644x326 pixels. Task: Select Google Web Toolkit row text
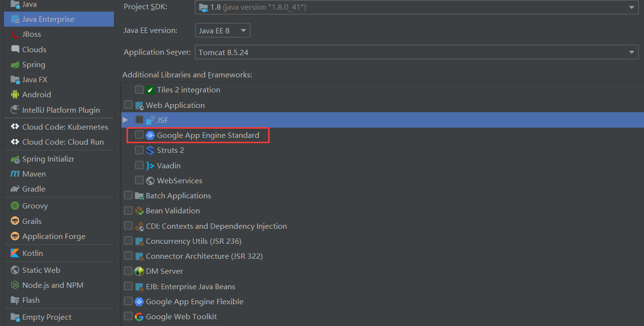point(181,317)
